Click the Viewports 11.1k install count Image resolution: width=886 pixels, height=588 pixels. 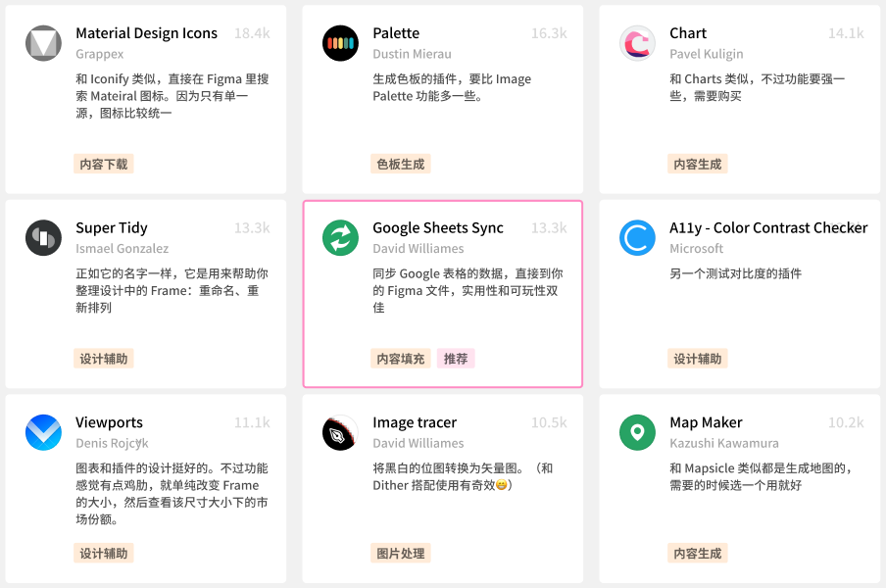coord(251,423)
